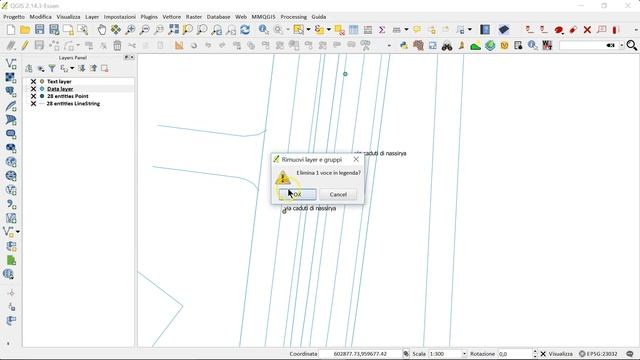The height and width of the screenshot is (360, 640).
Task: Go to last zoom view
Action: click(x=217, y=29)
